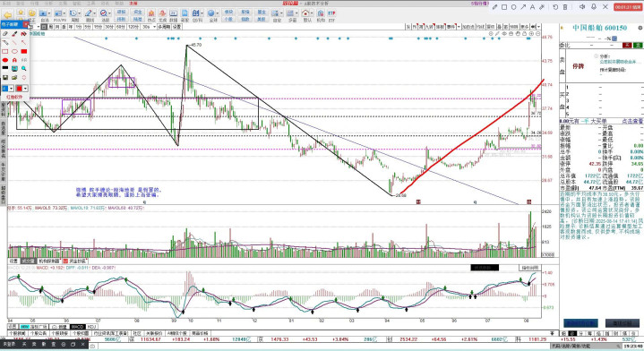Screen dimensions: 644x351
Task: Toggle the 5分 five-minute period button
Action: (88, 27)
